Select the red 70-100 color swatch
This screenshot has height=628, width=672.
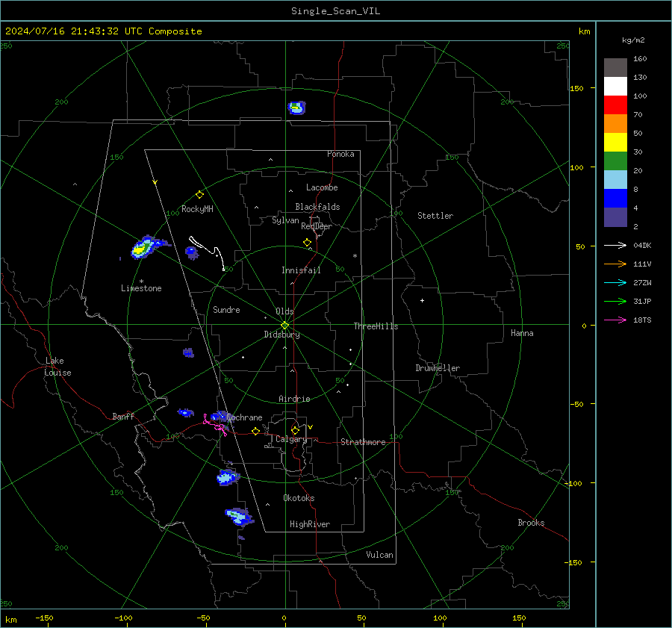pyautogui.click(x=615, y=105)
